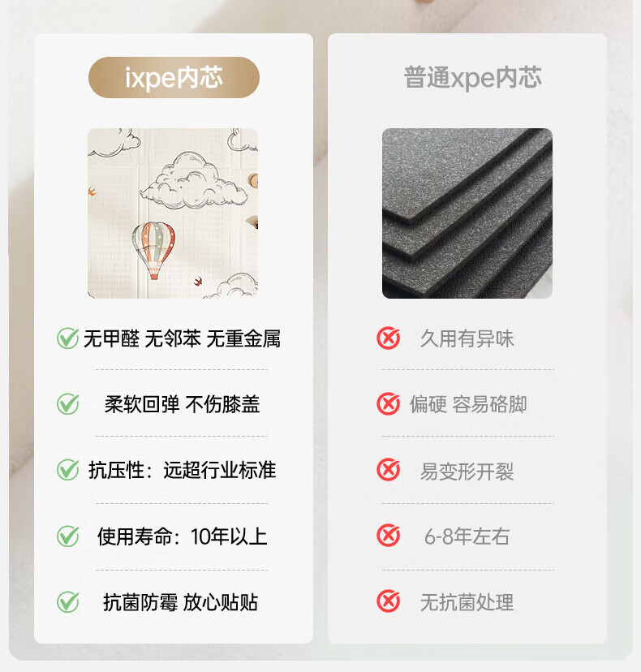Click the red X beside 6-8年左右
This screenshot has height=672, width=641.
(388, 536)
